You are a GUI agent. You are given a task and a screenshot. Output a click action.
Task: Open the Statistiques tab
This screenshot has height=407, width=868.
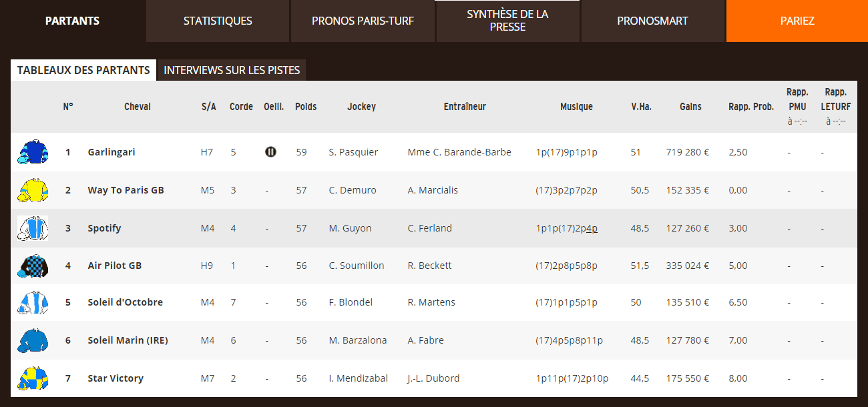tap(218, 21)
